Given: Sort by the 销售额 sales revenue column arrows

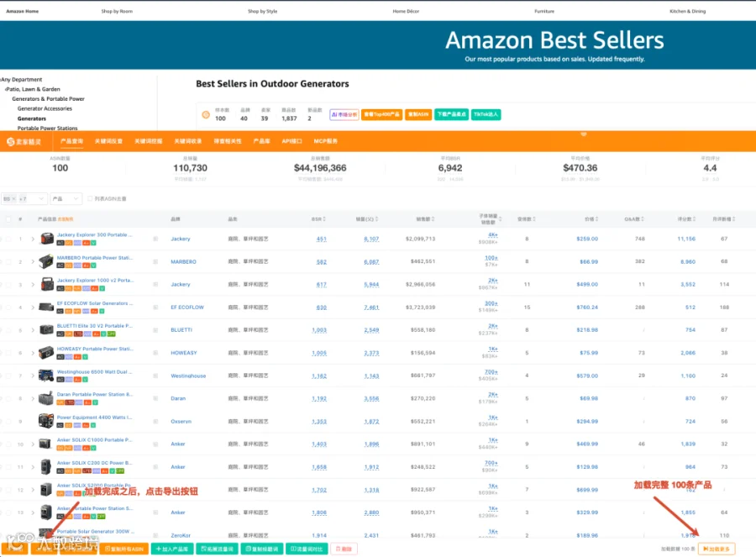Looking at the screenshot, I should tap(433, 219).
